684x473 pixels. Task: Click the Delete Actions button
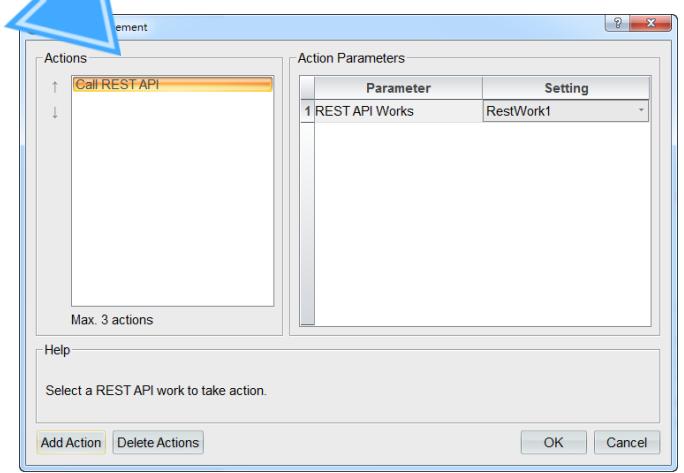coord(158,442)
